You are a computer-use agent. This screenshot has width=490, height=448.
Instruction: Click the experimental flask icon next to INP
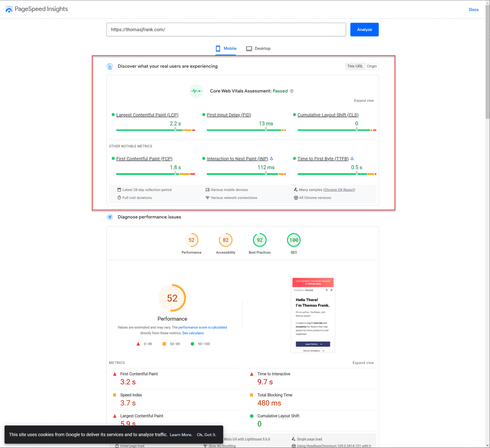point(272,159)
